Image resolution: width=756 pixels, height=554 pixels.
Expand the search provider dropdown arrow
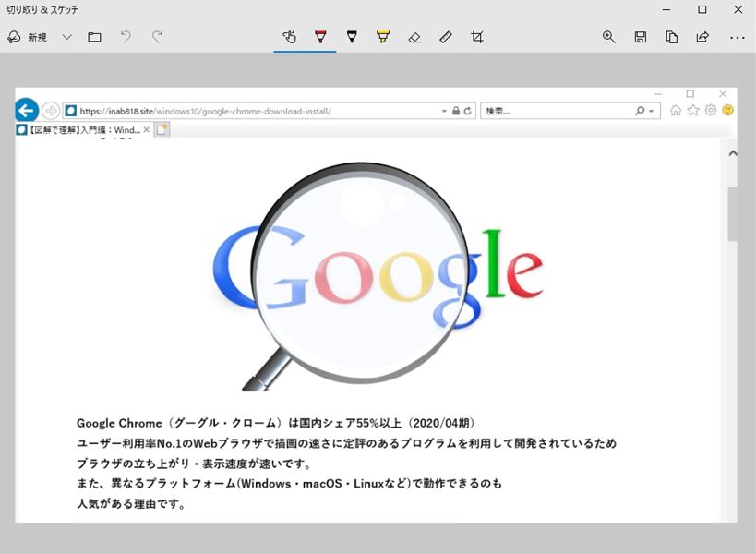652,112
